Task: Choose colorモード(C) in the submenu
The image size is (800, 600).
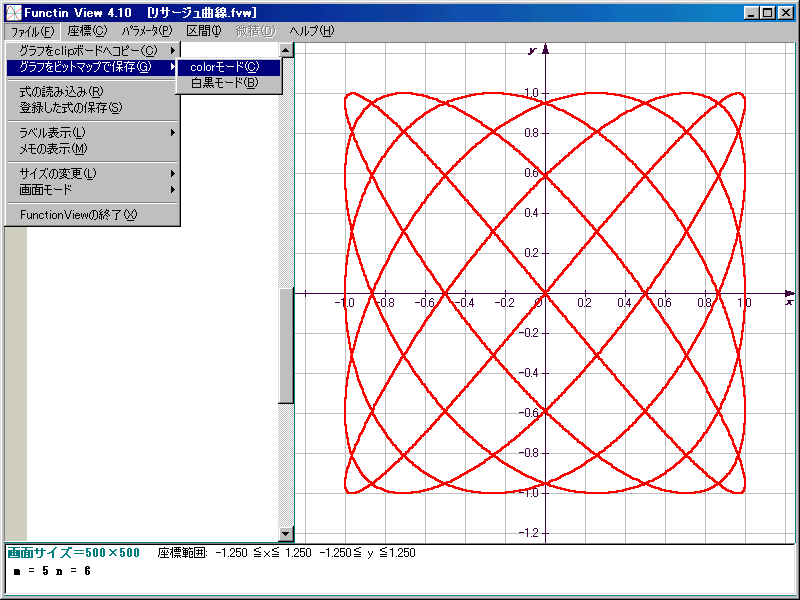Action: click(229, 67)
